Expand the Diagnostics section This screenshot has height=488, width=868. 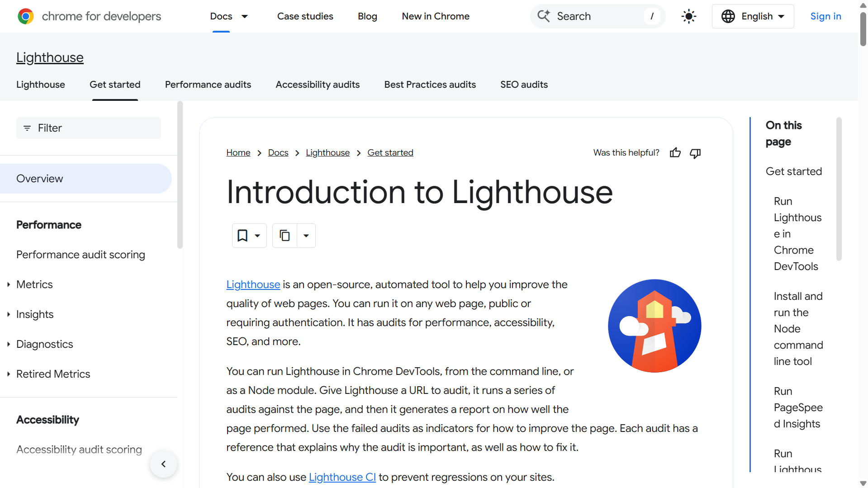(9, 344)
